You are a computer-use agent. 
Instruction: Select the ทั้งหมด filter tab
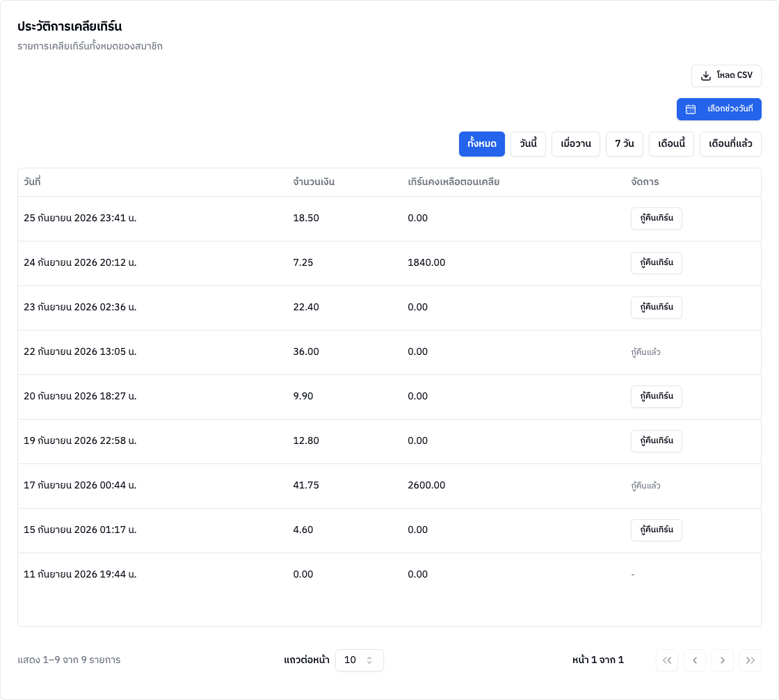(482, 144)
